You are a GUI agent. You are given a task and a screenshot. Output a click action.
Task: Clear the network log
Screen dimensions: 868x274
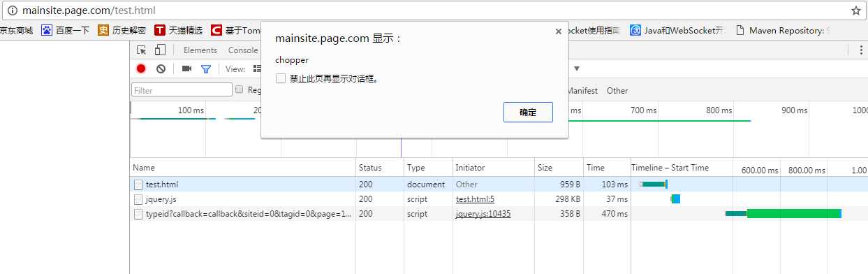(x=161, y=68)
